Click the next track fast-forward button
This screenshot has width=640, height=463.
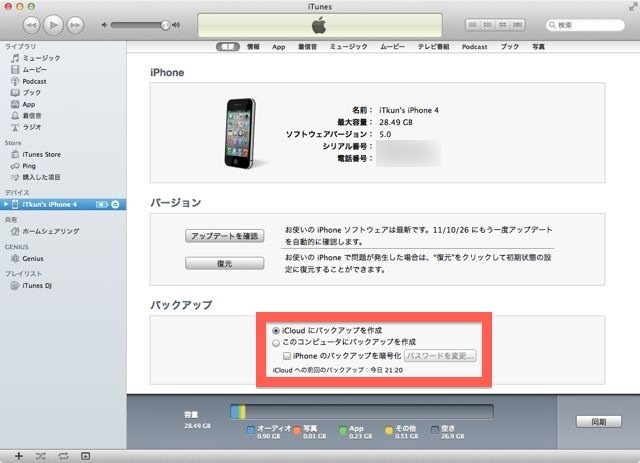coord(75,25)
